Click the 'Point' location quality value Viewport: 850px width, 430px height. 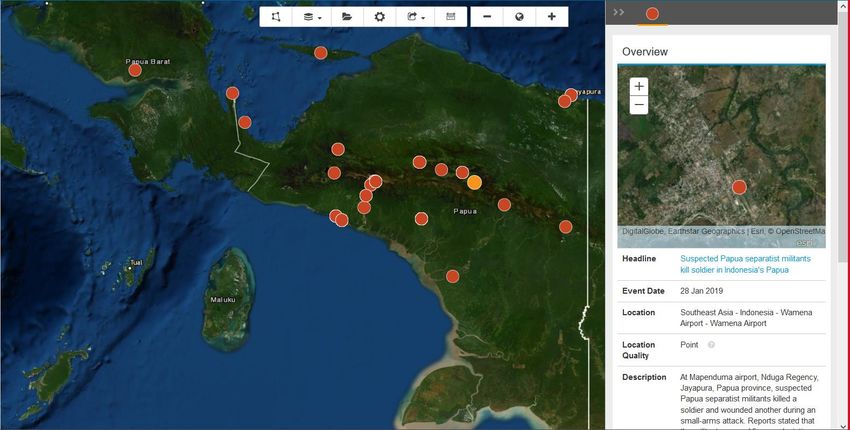689,345
